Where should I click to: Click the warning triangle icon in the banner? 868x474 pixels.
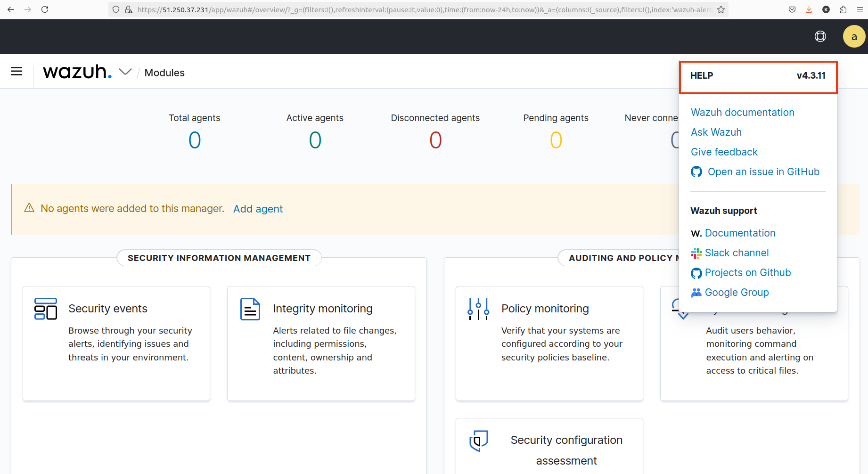(29, 208)
